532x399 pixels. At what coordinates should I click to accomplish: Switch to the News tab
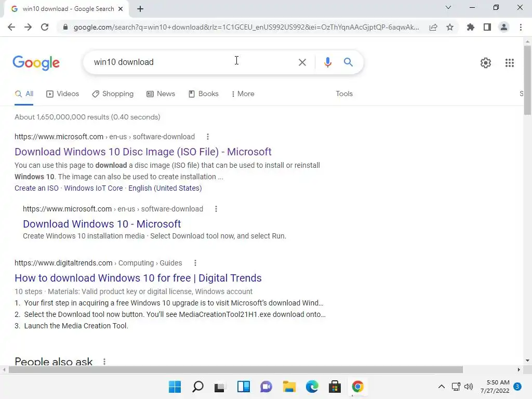161,94
